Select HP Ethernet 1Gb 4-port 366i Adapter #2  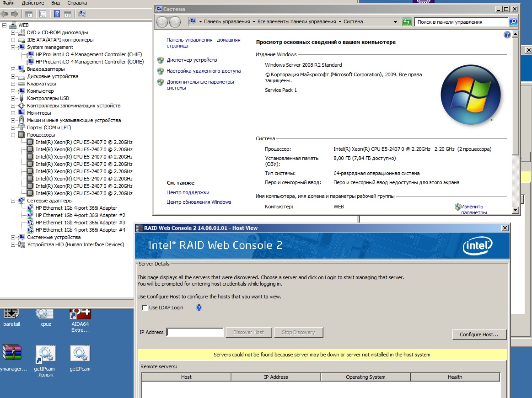click(80, 215)
